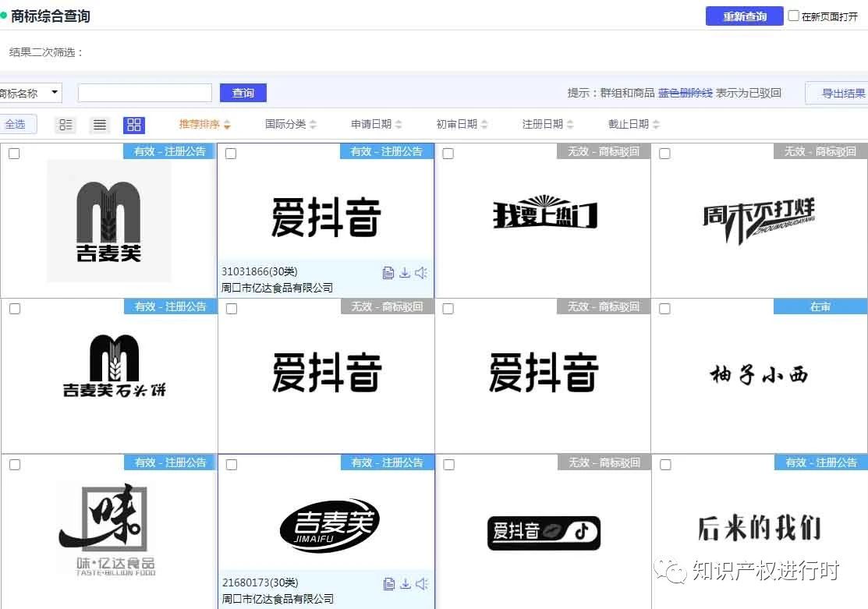Viewport: 868px width, 609px height.
Task: Select checkbox of 周末不打烊 card
Action: (664, 154)
